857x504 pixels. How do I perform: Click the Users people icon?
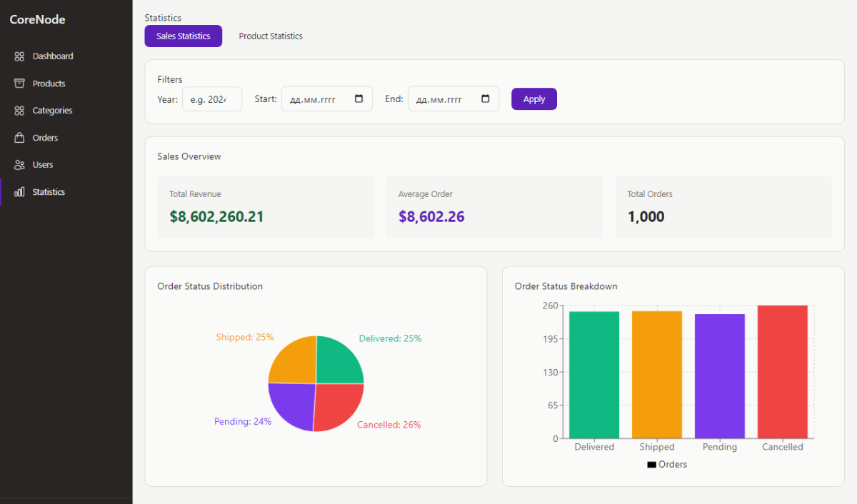(x=19, y=165)
